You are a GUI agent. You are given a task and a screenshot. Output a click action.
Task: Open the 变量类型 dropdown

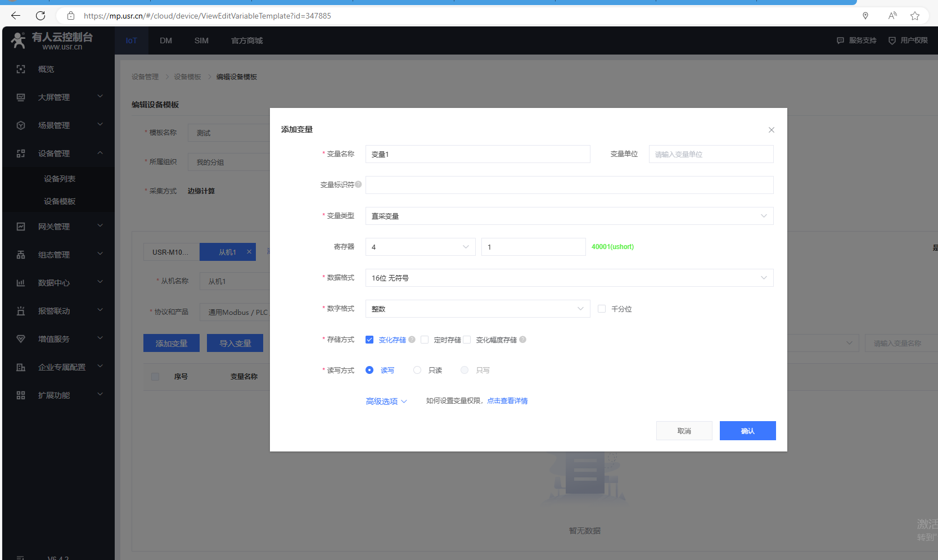(569, 216)
